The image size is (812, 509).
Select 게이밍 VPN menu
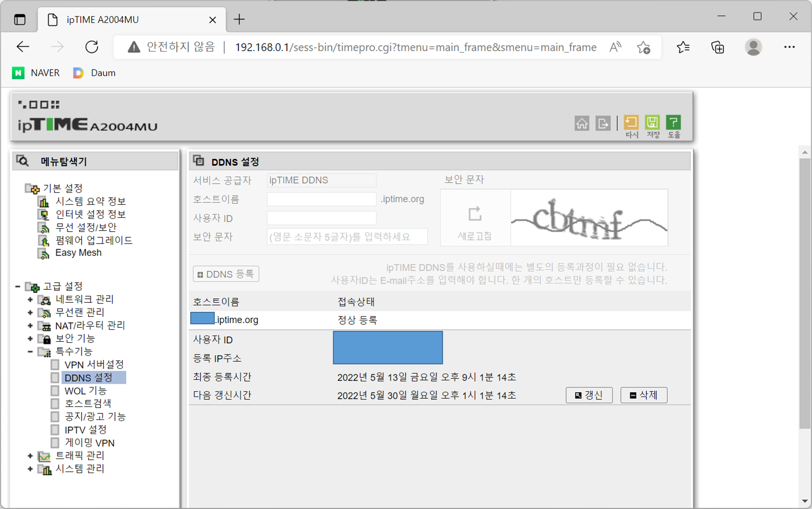90,443
